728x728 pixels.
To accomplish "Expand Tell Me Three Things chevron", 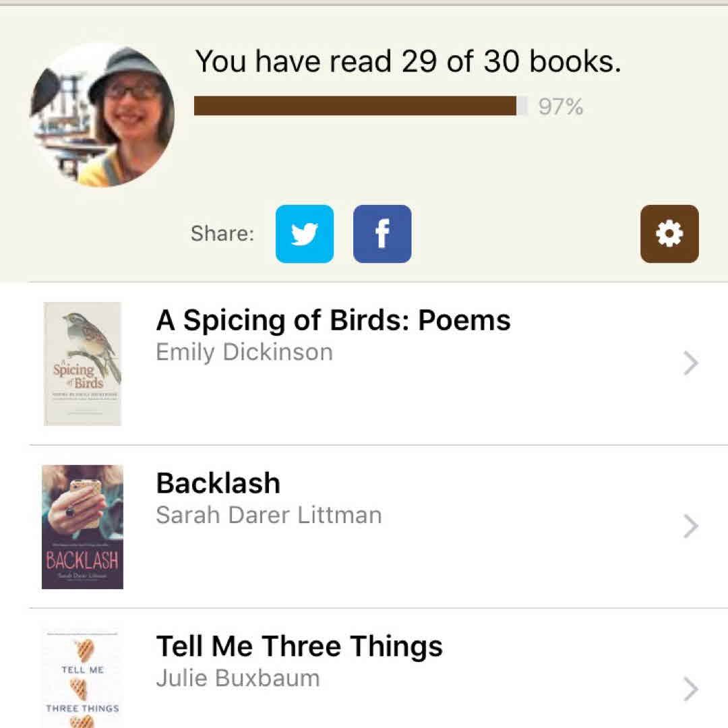I will click(x=690, y=689).
